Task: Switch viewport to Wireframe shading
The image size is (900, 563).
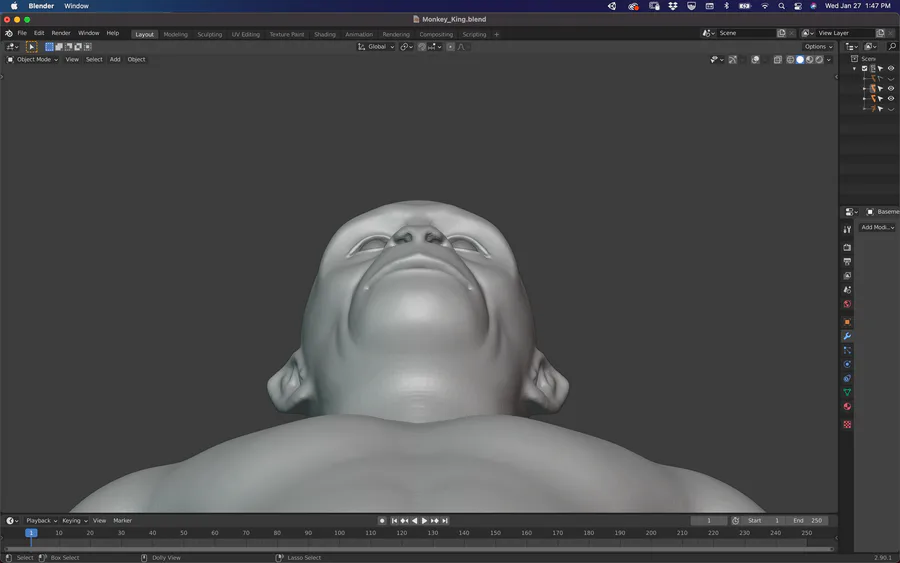Action: tap(790, 59)
